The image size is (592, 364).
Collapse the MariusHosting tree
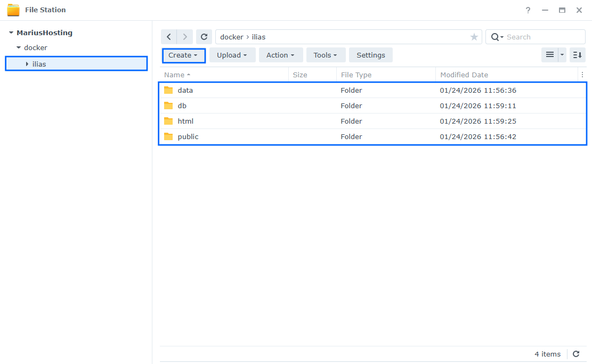click(x=10, y=33)
